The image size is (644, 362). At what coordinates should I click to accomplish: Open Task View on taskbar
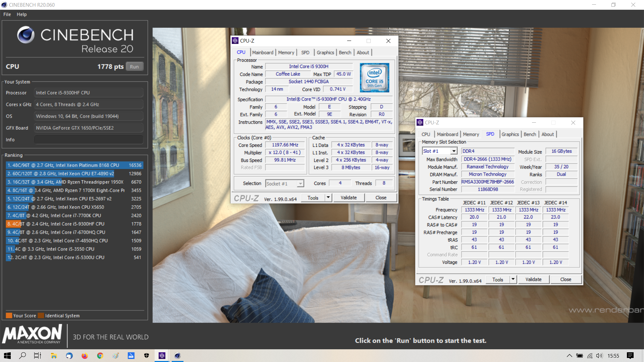point(38,356)
